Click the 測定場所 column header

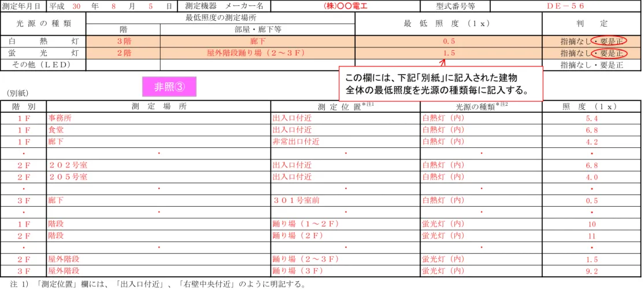[158, 106]
